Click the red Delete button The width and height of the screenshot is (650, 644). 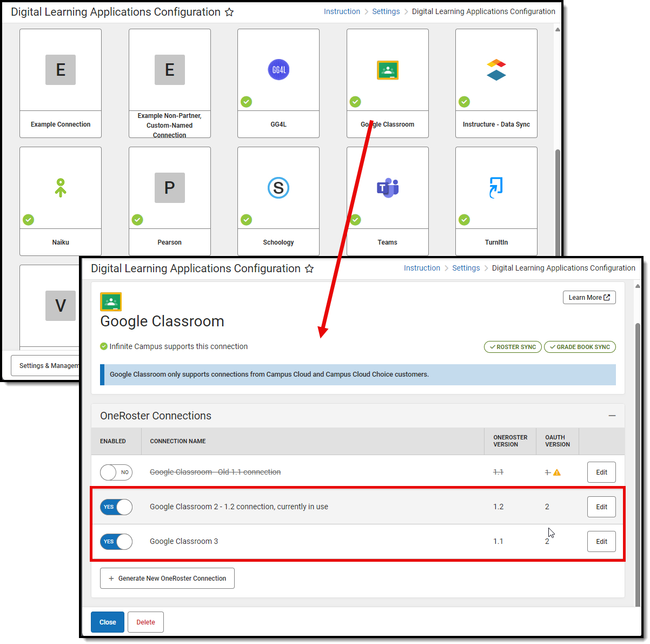[145, 622]
